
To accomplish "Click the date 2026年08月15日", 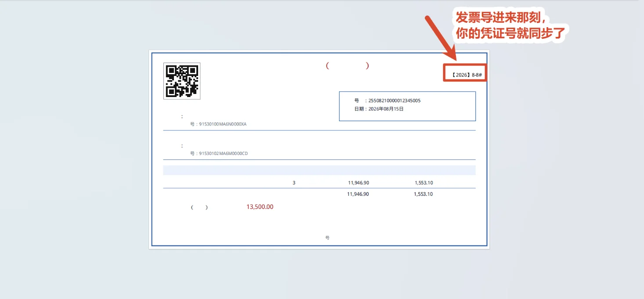I will pos(386,109).
